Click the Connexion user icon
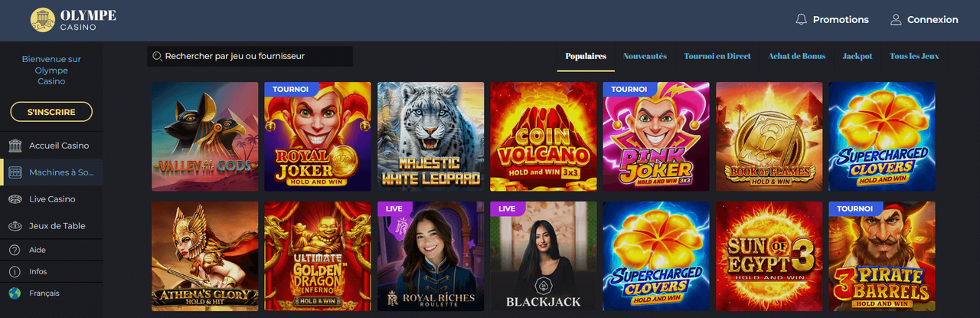The height and width of the screenshot is (318, 980). click(x=896, y=19)
